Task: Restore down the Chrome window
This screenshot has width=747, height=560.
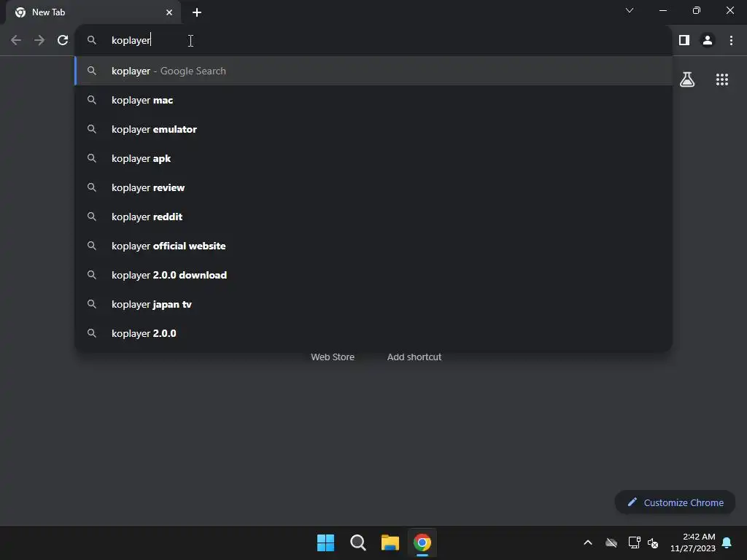Action: 697,10
